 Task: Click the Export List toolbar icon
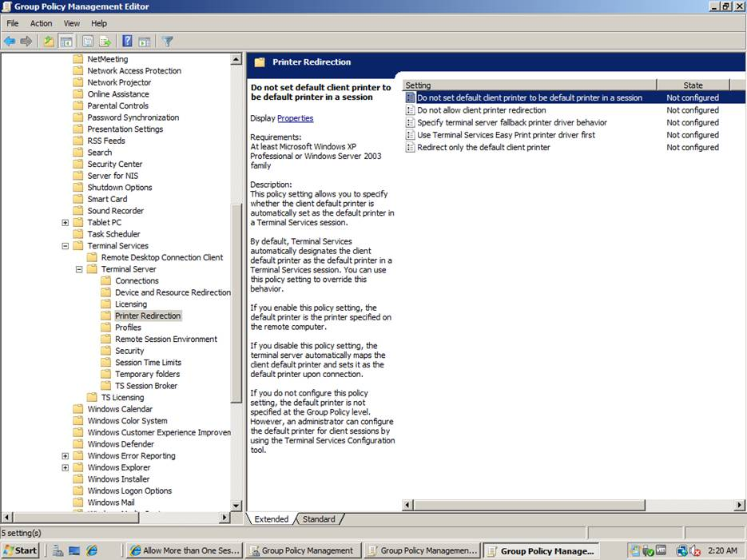coord(105,41)
